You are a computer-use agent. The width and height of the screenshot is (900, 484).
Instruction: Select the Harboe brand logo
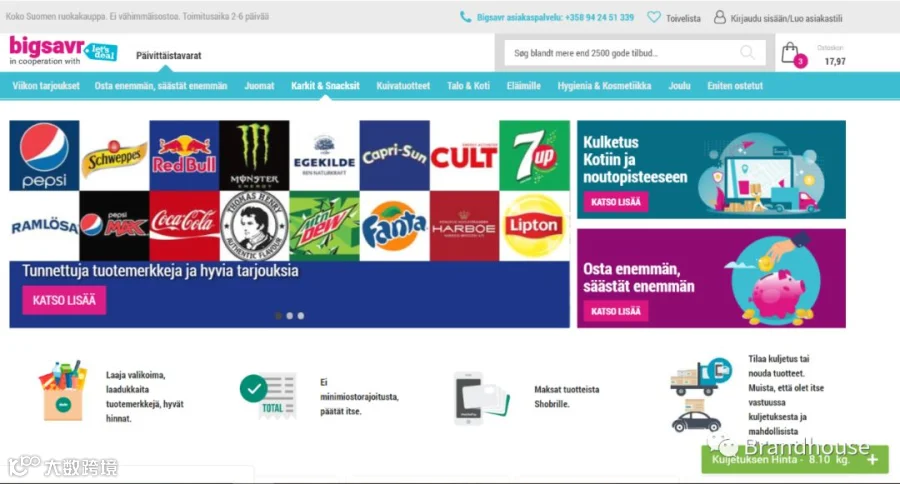(464, 226)
